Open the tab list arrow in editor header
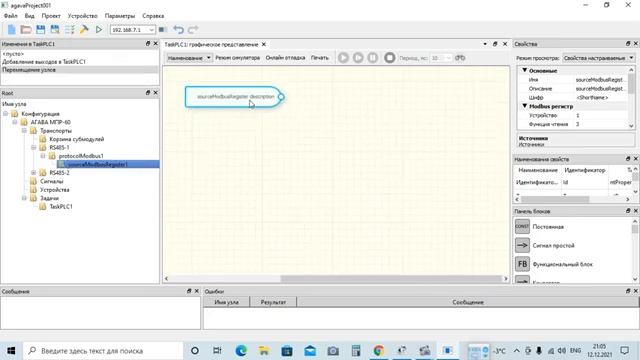Viewport: 640px width, 360px height. point(485,44)
